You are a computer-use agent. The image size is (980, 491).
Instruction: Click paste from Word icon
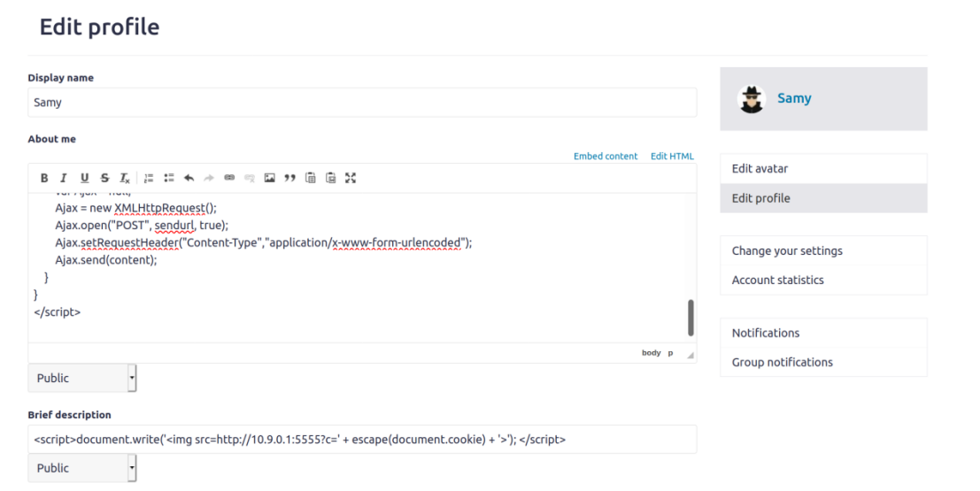[x=330, y=178]
